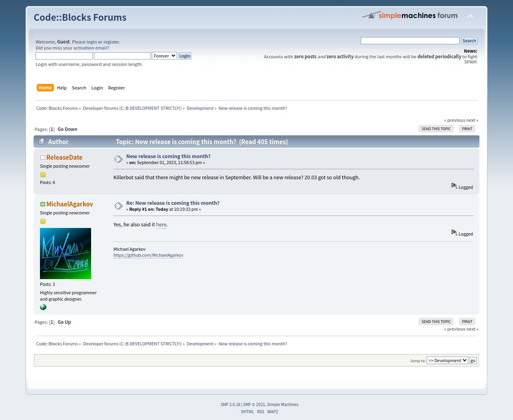Click the page number 1 at top

[x=52, y=129]
